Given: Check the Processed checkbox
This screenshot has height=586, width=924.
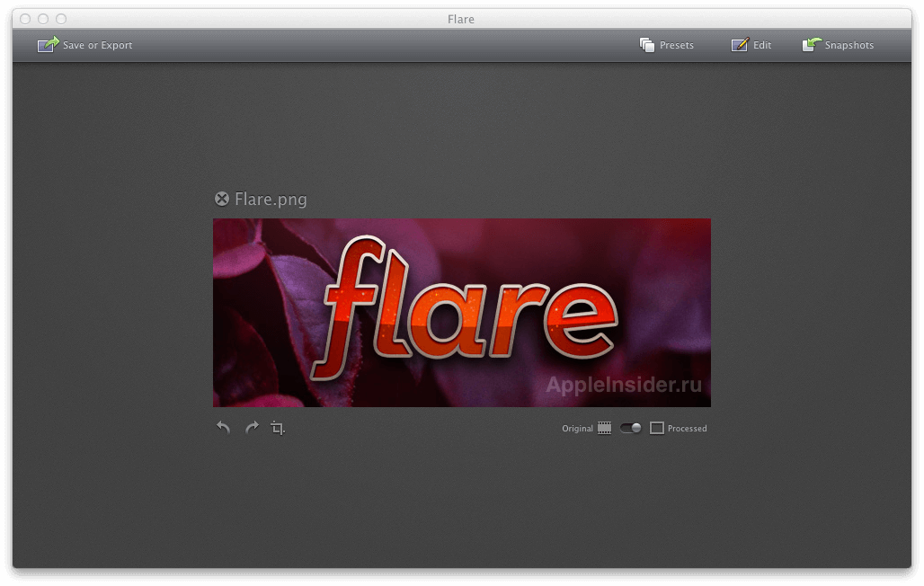Looking at the screenshot, I should tap(657, 428).
